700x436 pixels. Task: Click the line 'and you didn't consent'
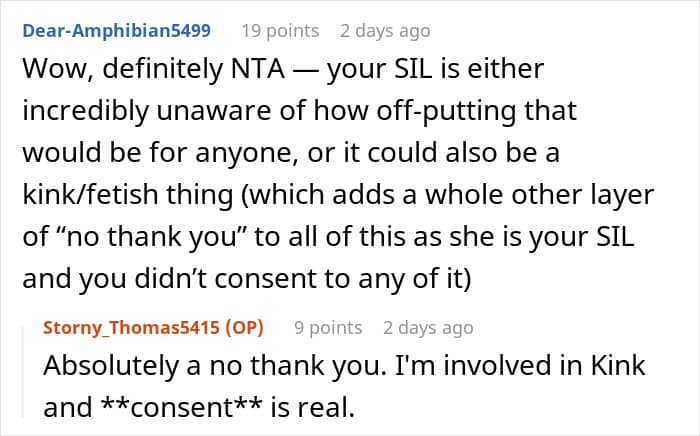[x=246, y=278]
